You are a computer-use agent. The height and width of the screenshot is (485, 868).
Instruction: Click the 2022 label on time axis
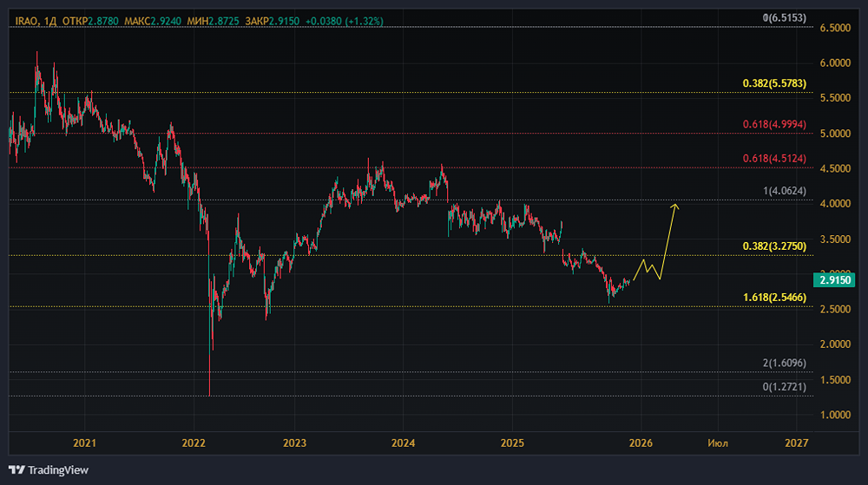pos(194,443)
